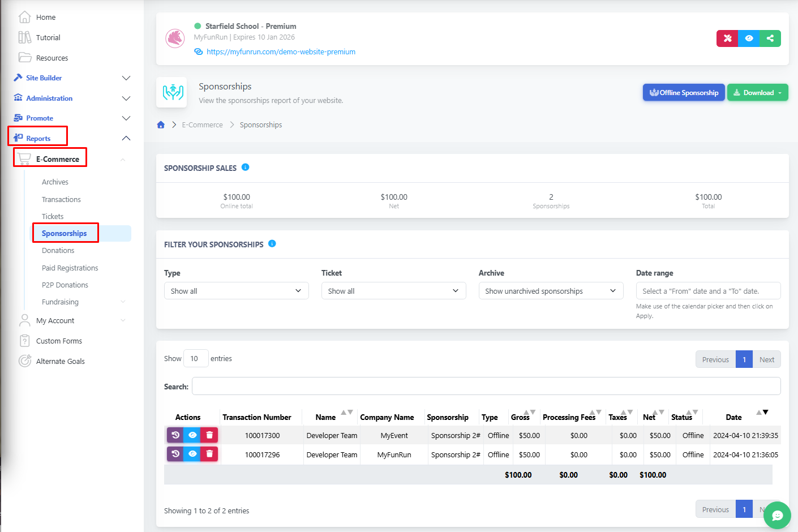Viewport: 798px width, 532px height.
Task: Click the Offline Sponsorship button
Action: tap(684, 93)
